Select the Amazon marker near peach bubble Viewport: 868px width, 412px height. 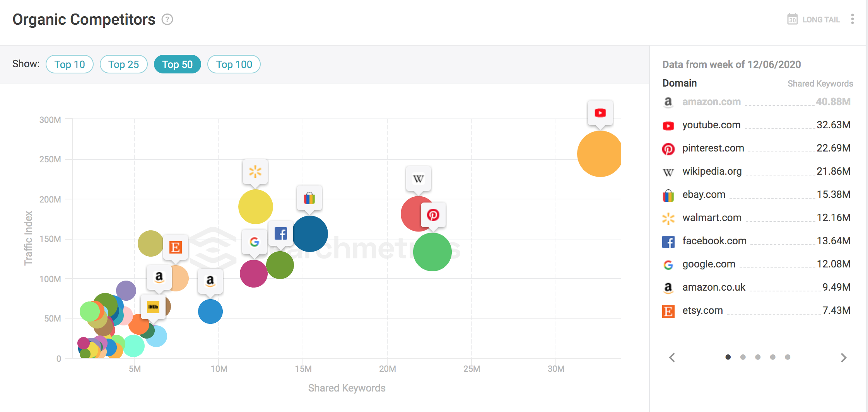click(159, 277)
